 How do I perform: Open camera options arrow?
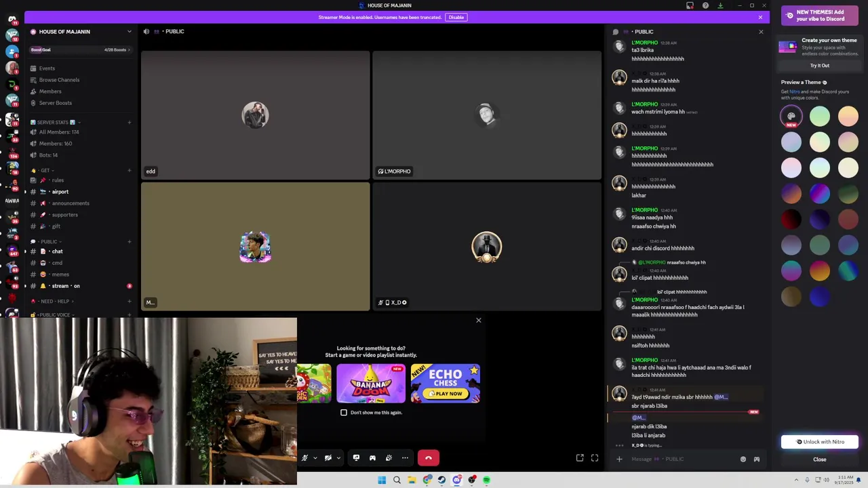coord(338,458)
